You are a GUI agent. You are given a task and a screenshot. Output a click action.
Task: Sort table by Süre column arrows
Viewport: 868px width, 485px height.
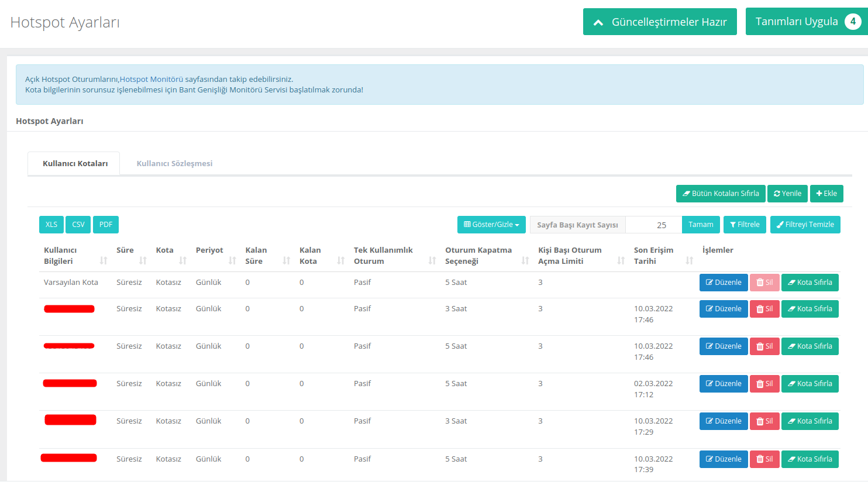143,261
